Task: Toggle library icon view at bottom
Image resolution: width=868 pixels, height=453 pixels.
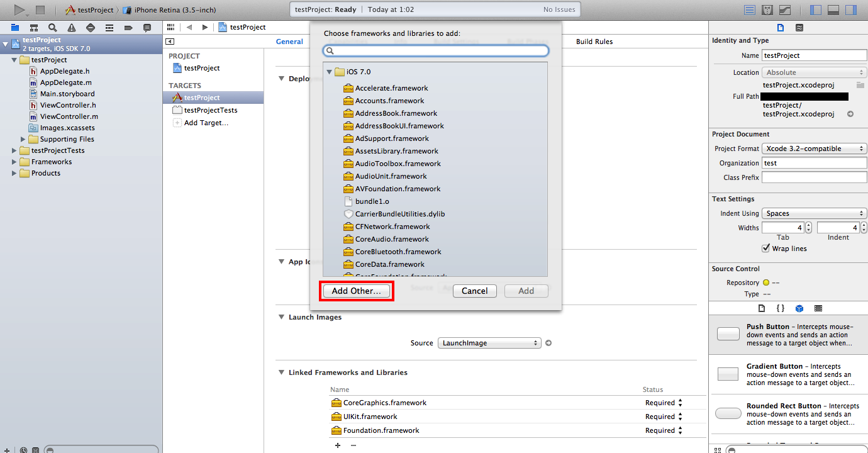Action: [x=718, y=450]
